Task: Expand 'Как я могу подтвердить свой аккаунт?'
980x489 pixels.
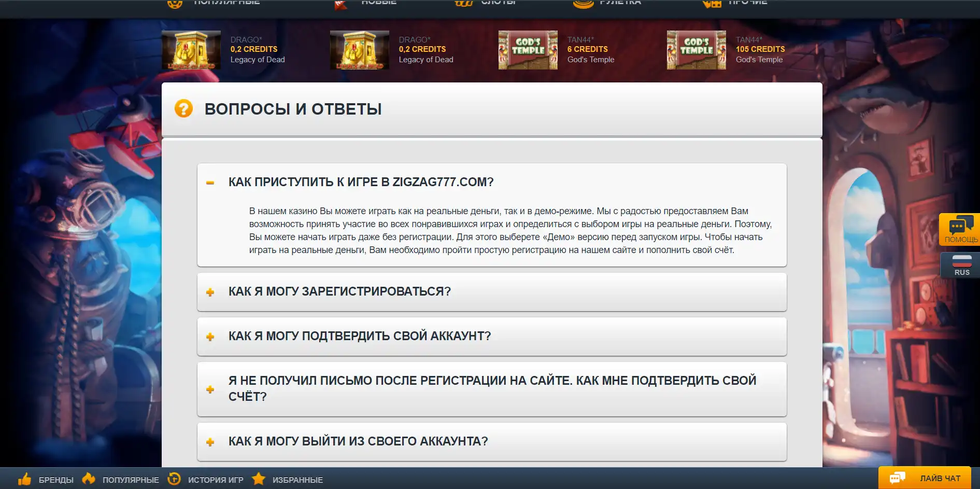Action: [210, 337]
